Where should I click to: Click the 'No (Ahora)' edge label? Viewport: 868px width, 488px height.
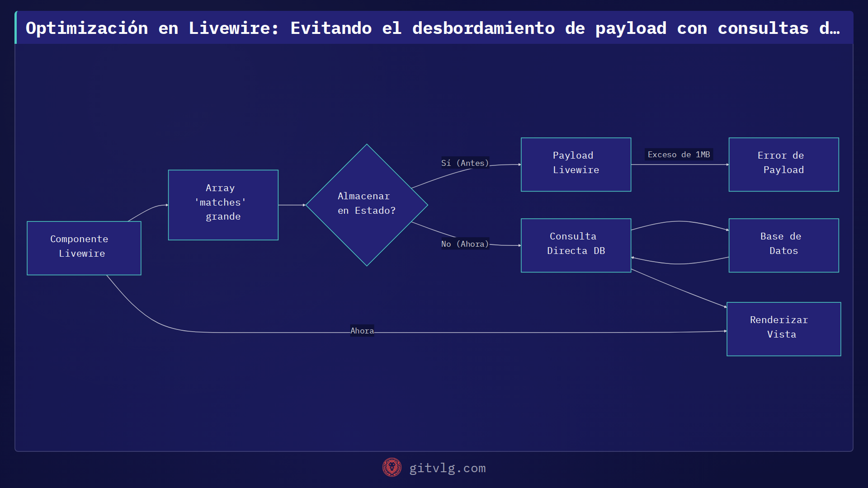click(465, 244)
